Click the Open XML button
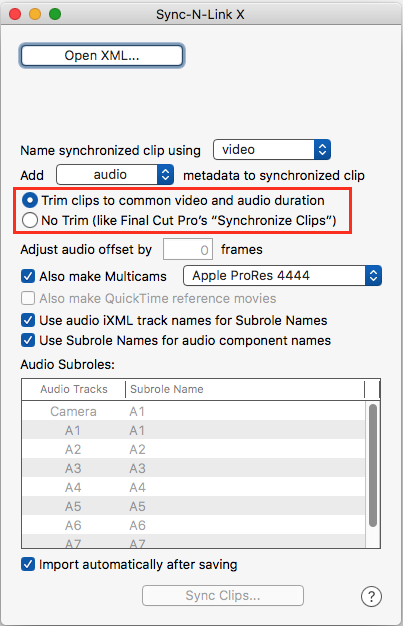This screenshot has width=403, height=626. point(102,55)
